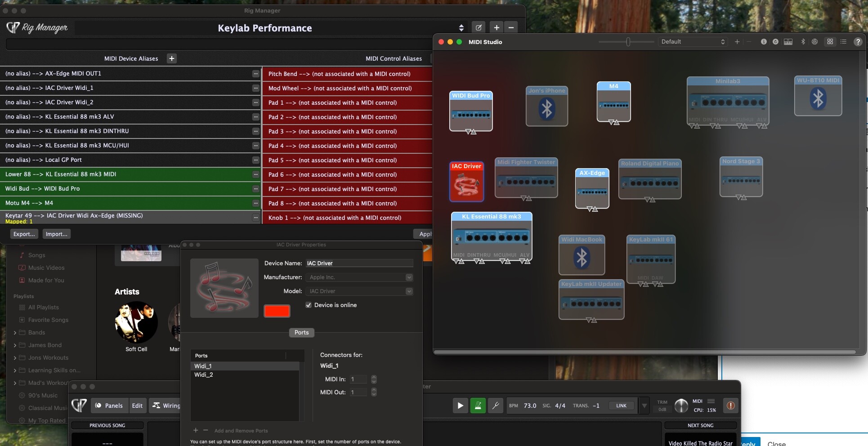The width and height of the screenshot is (868, 446).
Task: Select the Ports tab in IAC Driver Properties
Action: [301, 333]
